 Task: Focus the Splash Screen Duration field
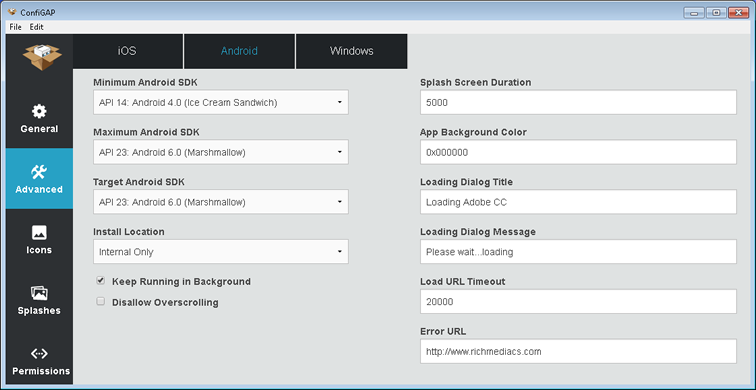point(578,102)
